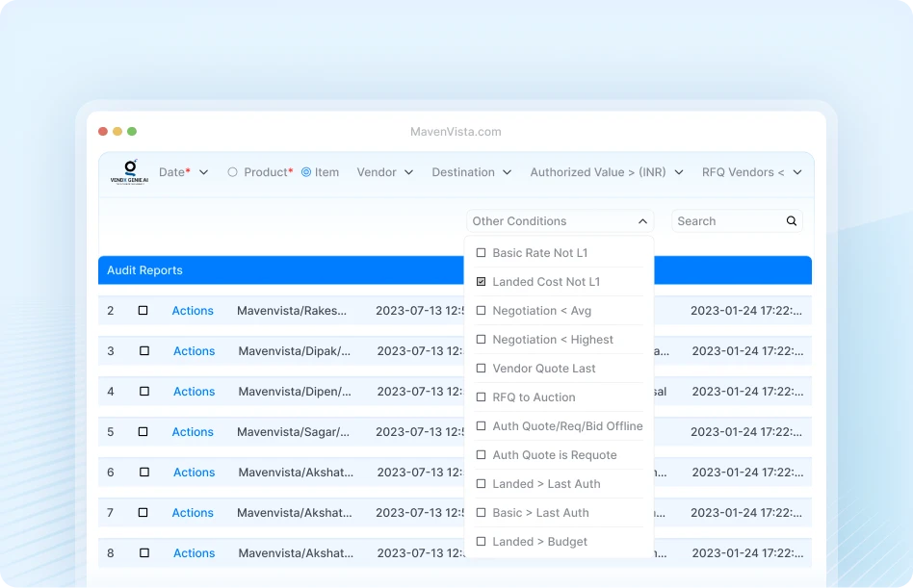This screenshot has width=913, height=588.
Task: Click Mavenvista/Sagar/... cell
Action: tap(293, 432)
